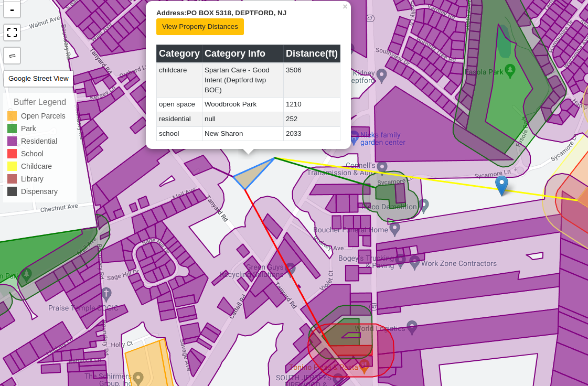
Task: Click the 252 distance value
Action: coord(292,119)
